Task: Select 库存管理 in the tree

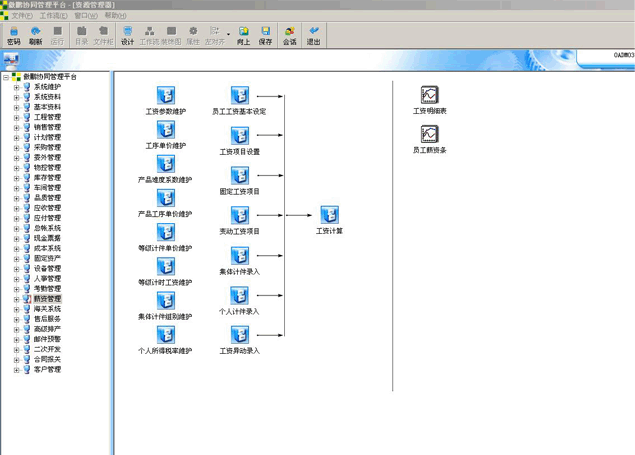Action: [47, 178]
